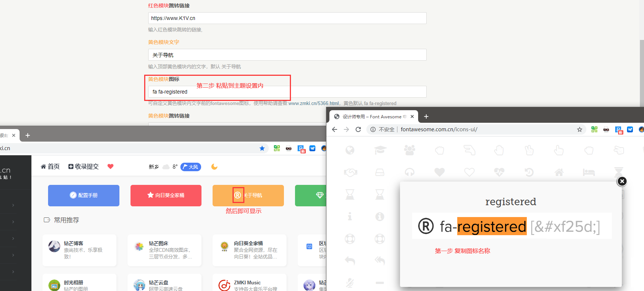Toggle dark mode with the moon icon

pyautogui.click(x=214, y=167)
